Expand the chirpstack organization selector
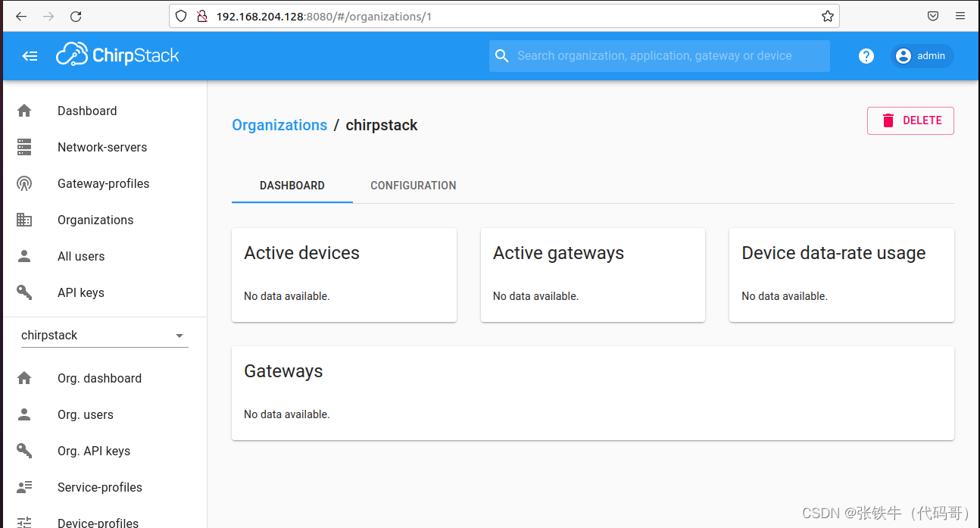 [x=179, y=334]
